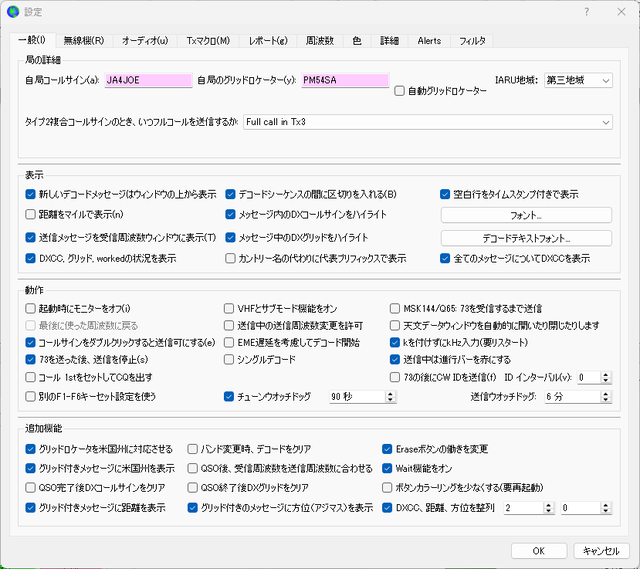The width and height of the screenshot is (640, 569).
Task: Enable シングルデコード checkbox
Action: click(229, 360)
